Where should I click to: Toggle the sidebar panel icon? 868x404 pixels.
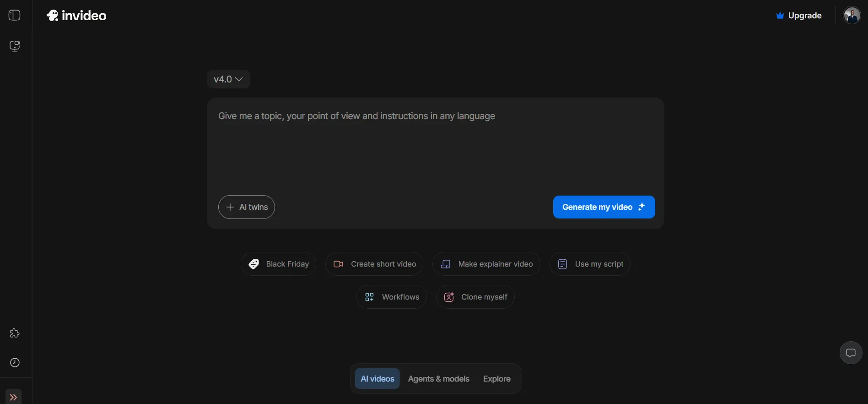coord(15,15)
